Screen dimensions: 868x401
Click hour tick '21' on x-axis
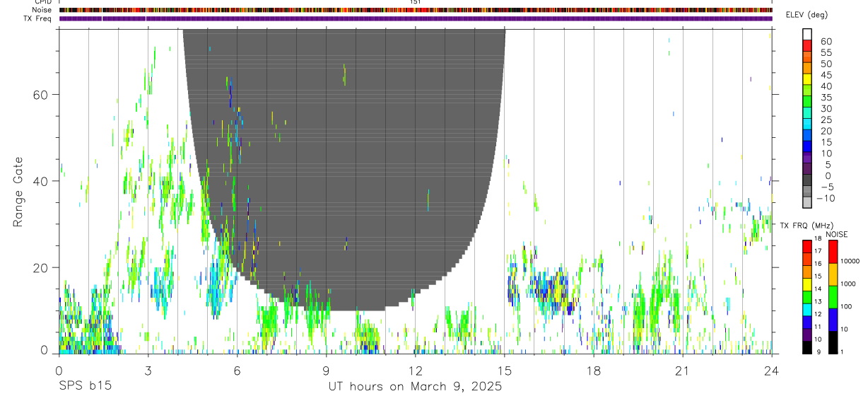point(682,371)
